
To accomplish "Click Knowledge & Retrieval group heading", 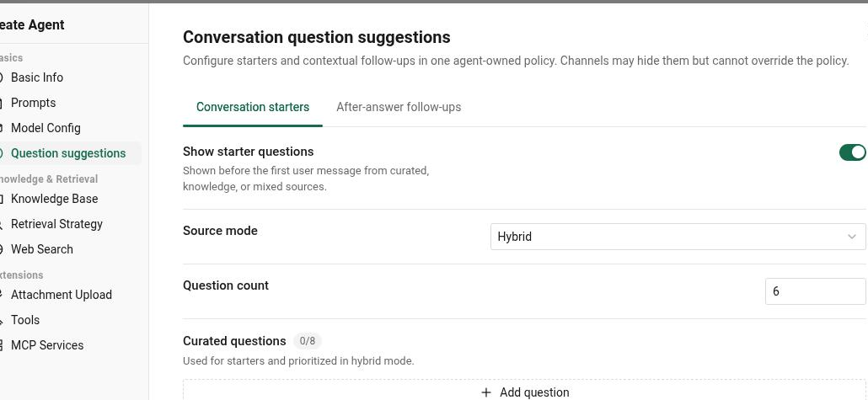I will [x=49, y=179].
